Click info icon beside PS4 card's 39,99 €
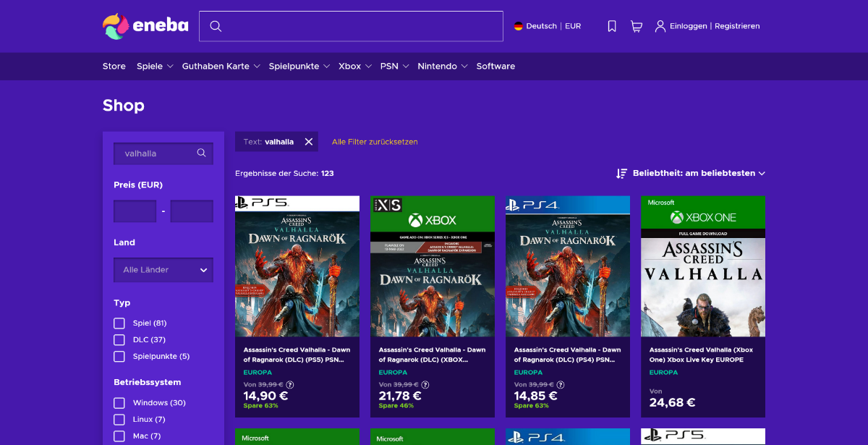Viewport: 868px width, 445px height. coord(561,385)
